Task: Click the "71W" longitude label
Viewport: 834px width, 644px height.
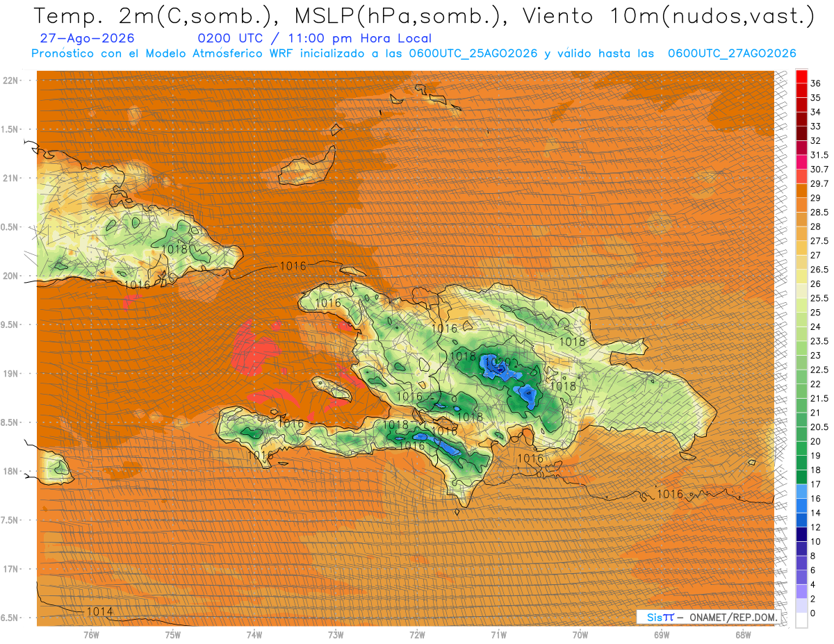Action: pyautogui.click(x=498, y=635)
